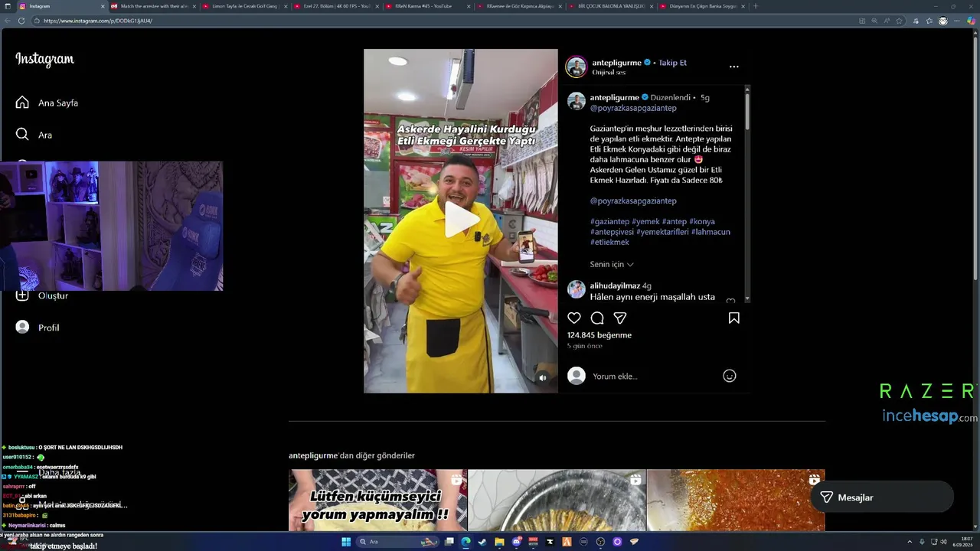980x551 pixels.
Task: Open antepligurme profile from post header
Action: [x=616, y=63]
